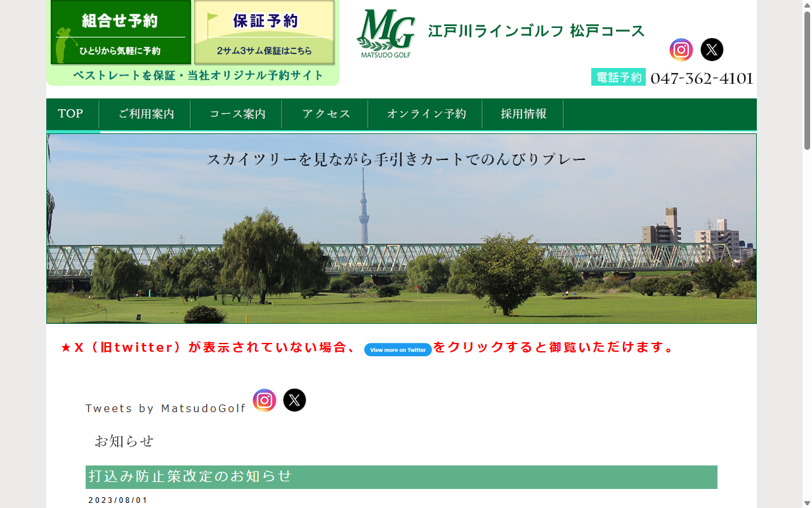The height and width of the screenshot is (508, 812).
Task: Open the 組合せ予約 booking banner
Action: pos(121,32)
